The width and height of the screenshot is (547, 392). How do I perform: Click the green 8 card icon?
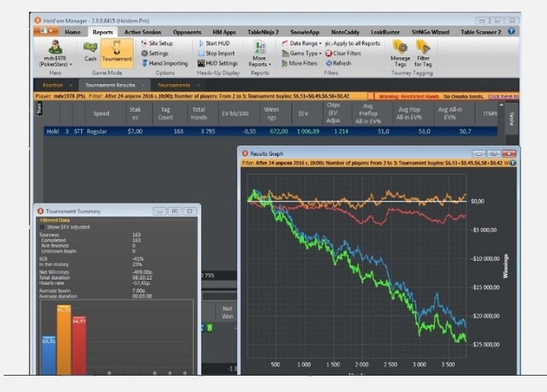pos(209,328)
